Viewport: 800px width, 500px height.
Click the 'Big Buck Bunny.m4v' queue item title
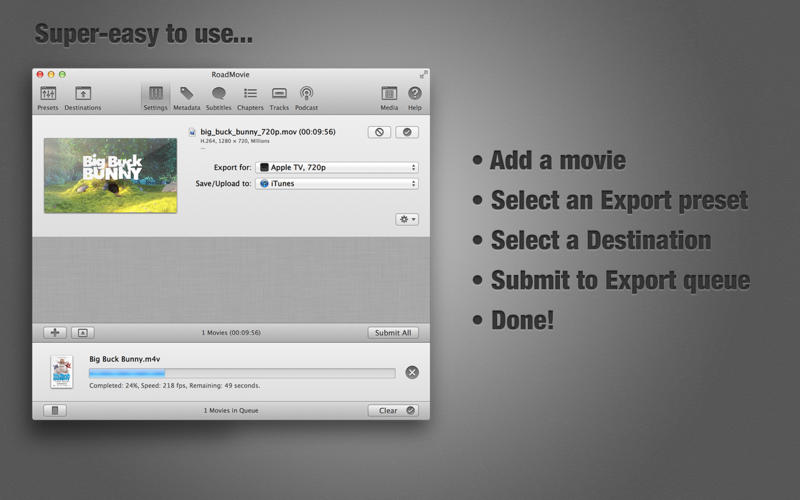click(x=124, y=359)
